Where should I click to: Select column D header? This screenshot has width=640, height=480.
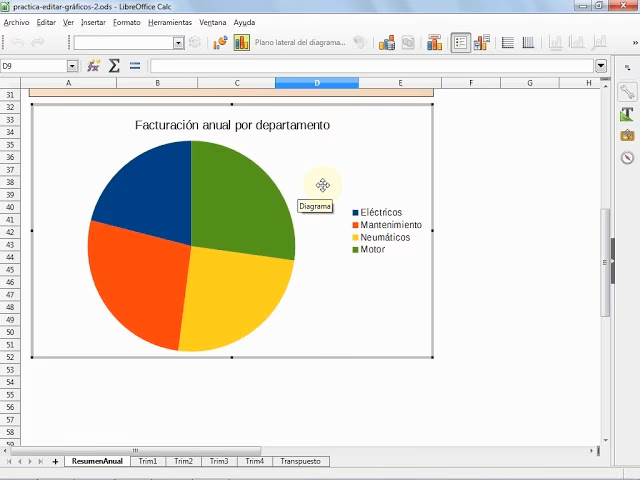[317, 83]
